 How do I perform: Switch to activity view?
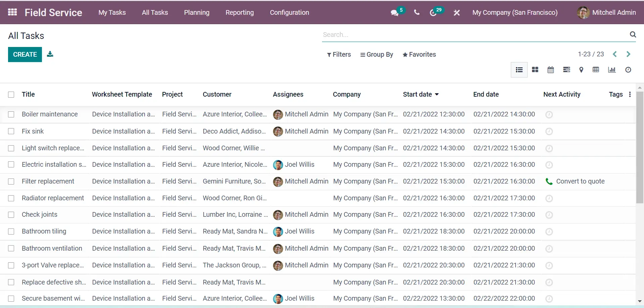tap(628, 70)
